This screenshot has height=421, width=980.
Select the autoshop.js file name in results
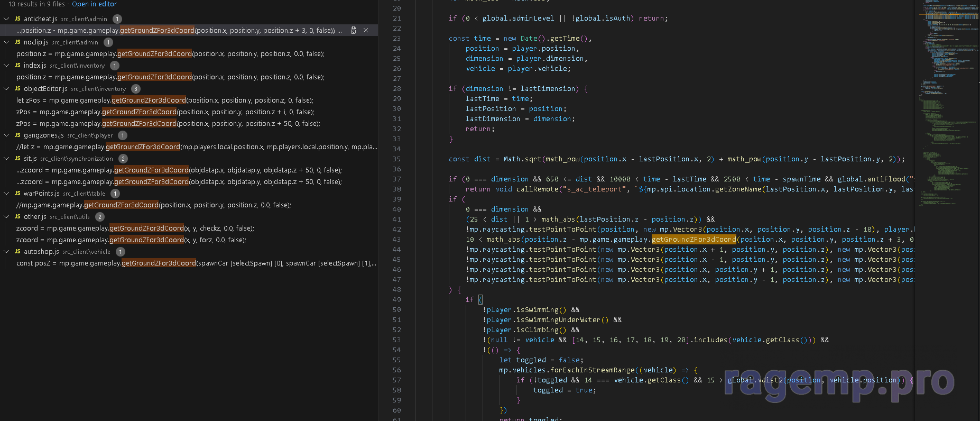[x=41, y=251]
